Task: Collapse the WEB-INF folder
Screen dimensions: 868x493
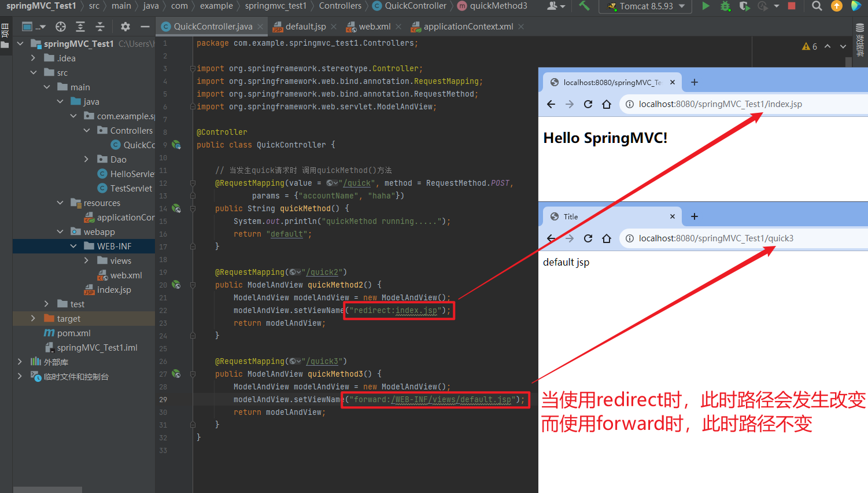Action: click(73, 246)
